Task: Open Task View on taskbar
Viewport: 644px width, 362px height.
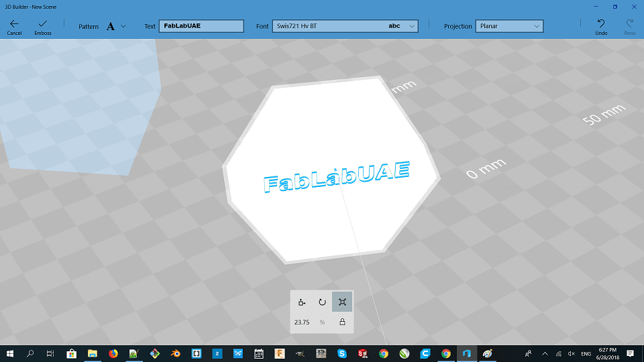Action: (50, 353)
